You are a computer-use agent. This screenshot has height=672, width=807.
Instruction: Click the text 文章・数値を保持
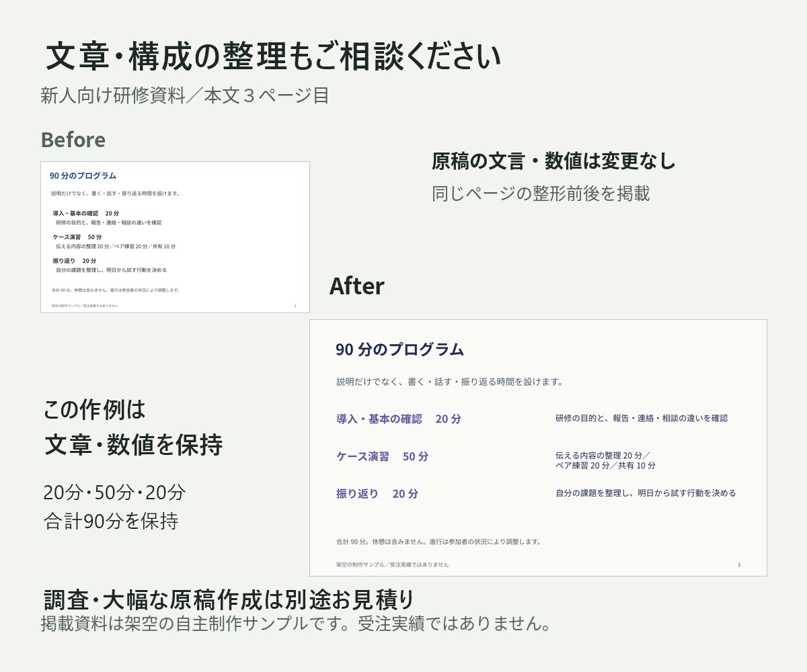133,445
